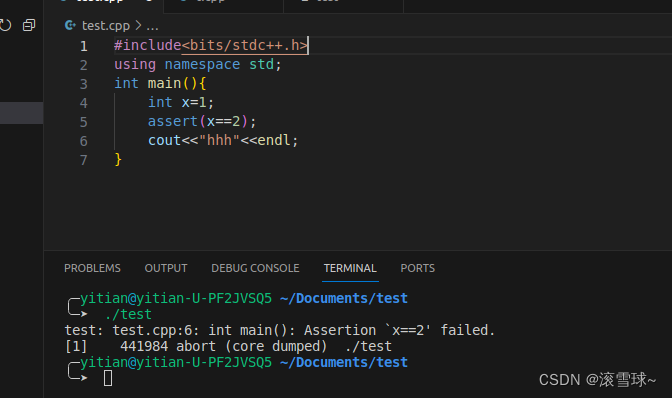The image size is (672, 398).
Task: Click the closing brace on line 7
Action: pyautogui.click(x=118, y=160)
